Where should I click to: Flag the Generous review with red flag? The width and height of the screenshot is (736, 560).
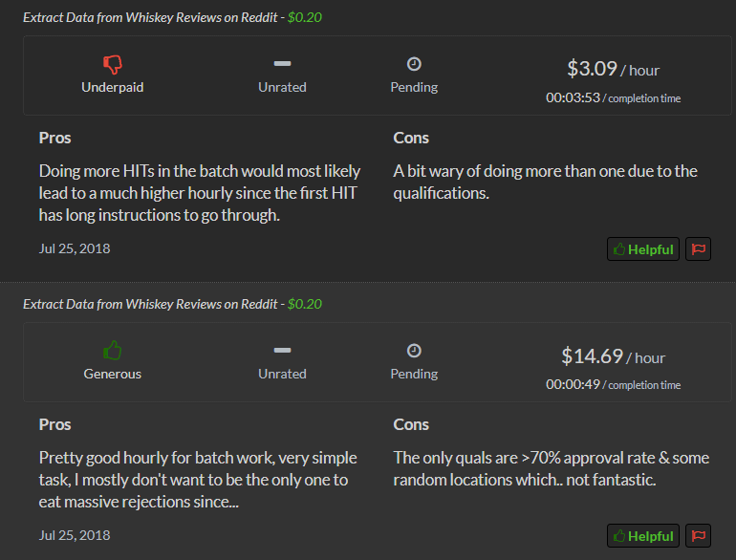click(698, 535)
